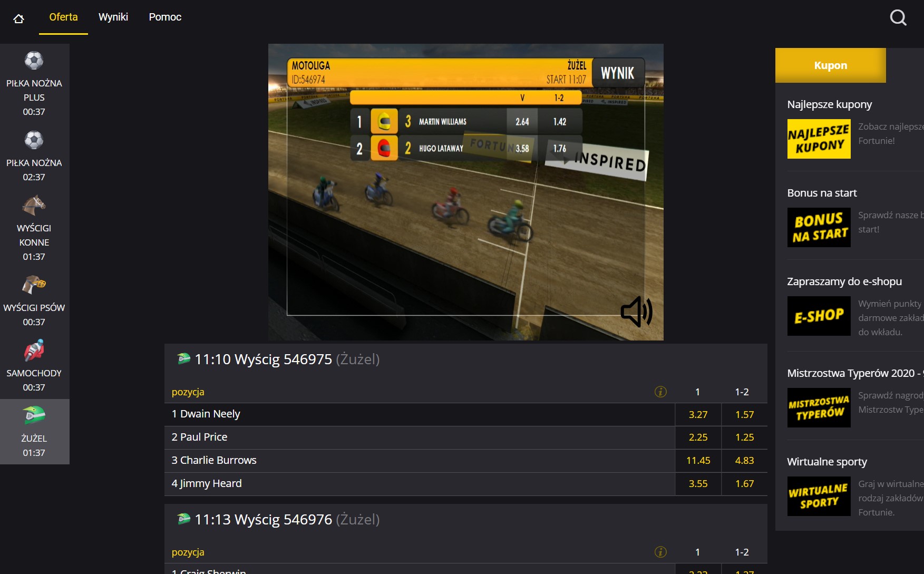Open Żużel speedway helmet icon
The width and height of the screenshot is (924, 574).
pos(34,415)
